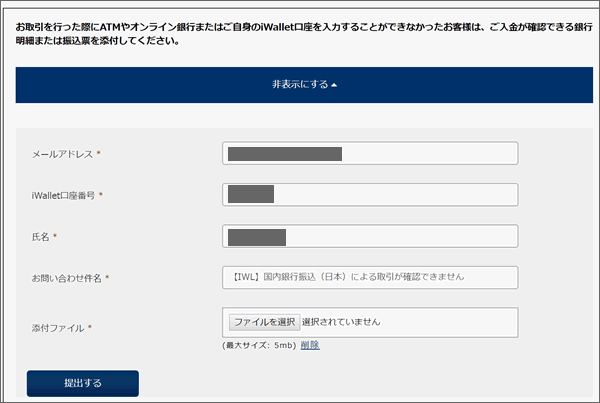Click the お問い合わせ件名 field label

[67, 278]
